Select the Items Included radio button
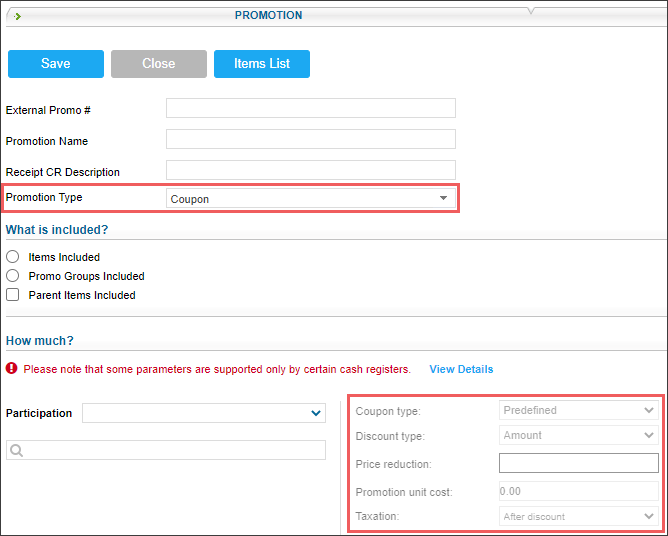The height and width of the screenshot is (536, 668). (x=12, y=256)
